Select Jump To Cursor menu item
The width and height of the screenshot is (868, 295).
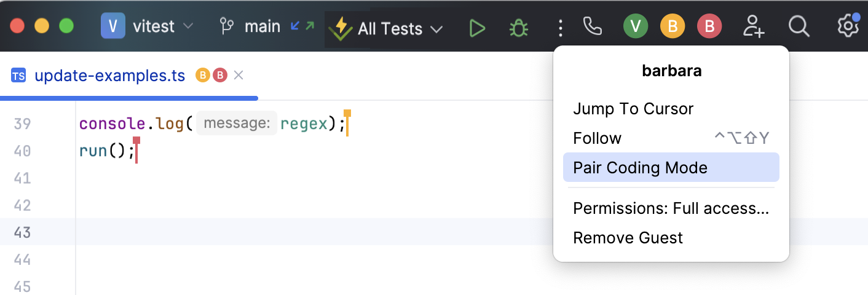(633, 109)
